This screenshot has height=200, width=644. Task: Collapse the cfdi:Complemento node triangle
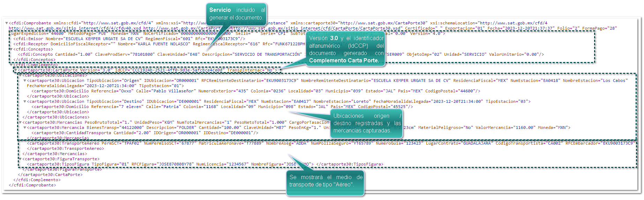pos(11,65)
